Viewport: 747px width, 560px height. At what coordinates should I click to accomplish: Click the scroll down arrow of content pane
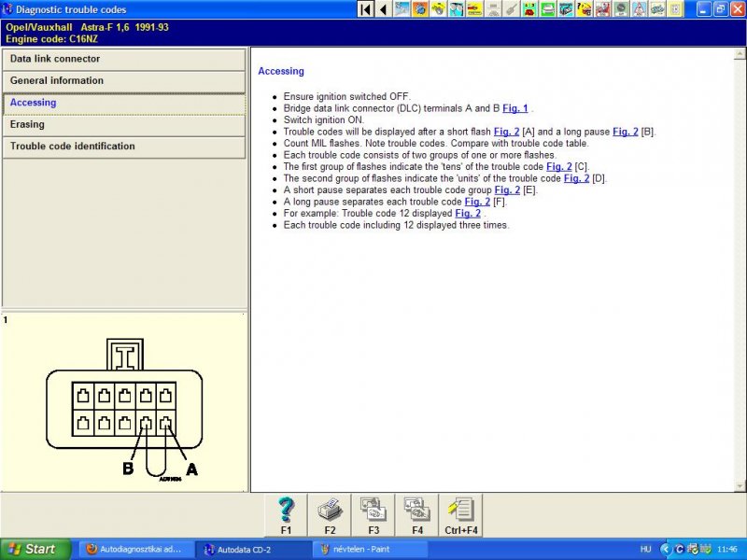pos(740,485)
